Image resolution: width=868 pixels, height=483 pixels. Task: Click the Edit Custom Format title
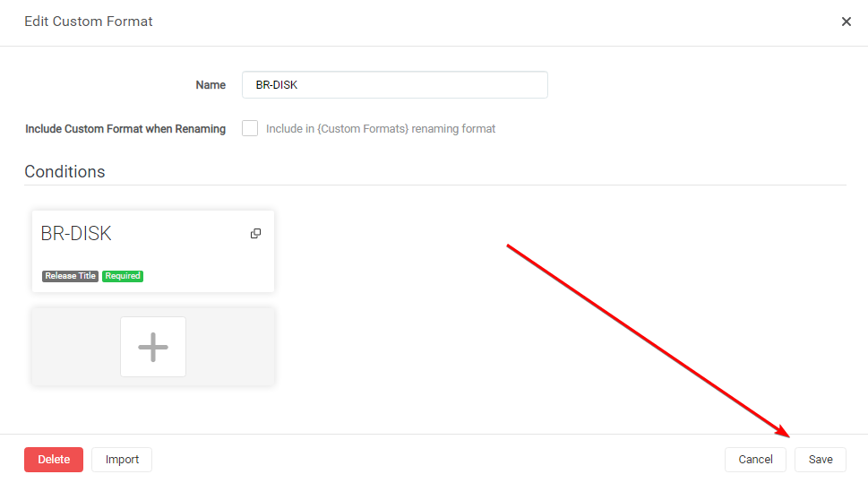tap(89, 22)
